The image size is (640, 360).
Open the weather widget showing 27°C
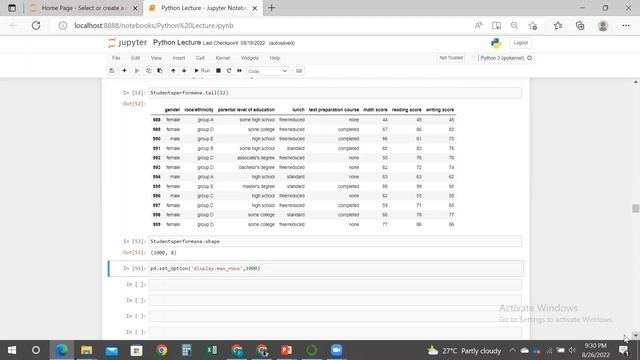(464, 351)
